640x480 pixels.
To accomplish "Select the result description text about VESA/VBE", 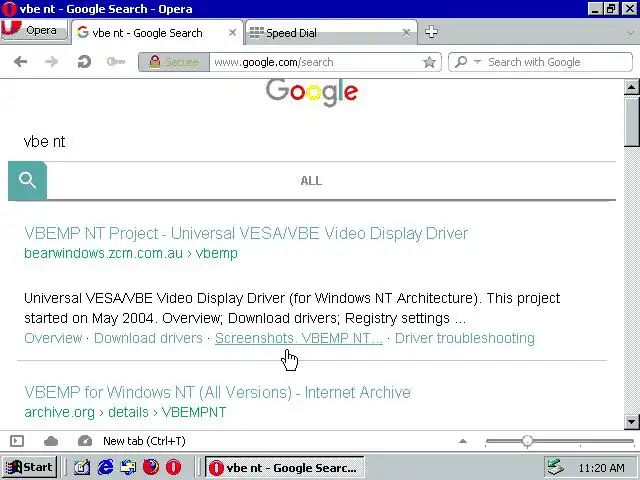I will click(x=292, y=308).
